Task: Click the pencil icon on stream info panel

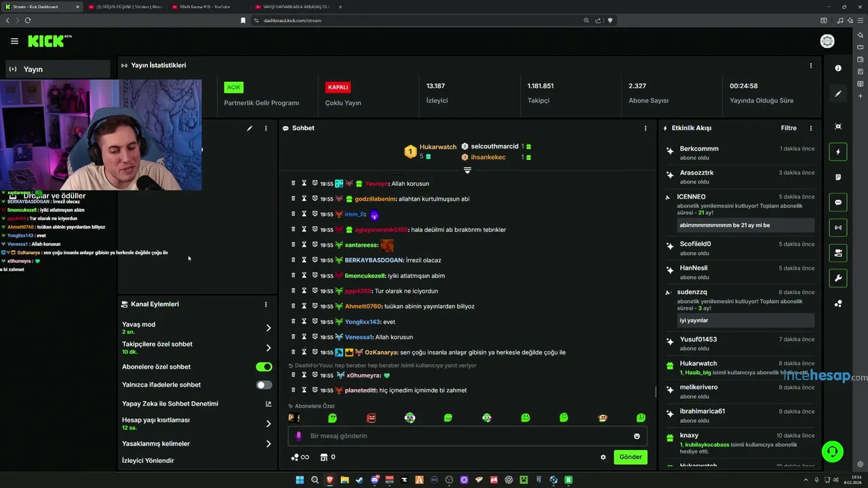Action: (250, 128)
